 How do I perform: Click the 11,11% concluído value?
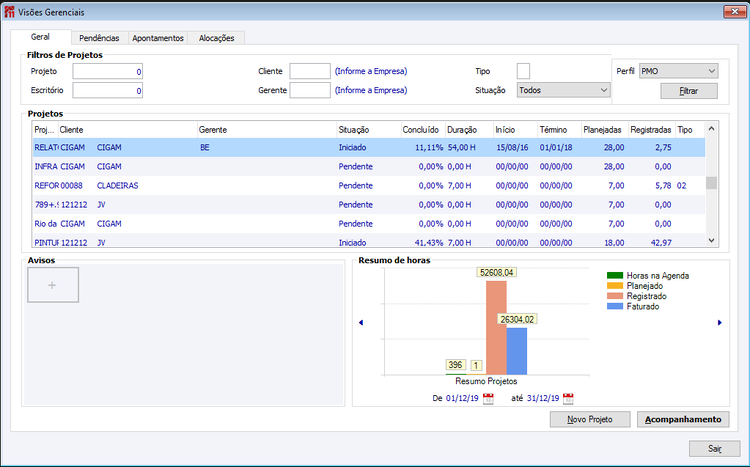429,147
